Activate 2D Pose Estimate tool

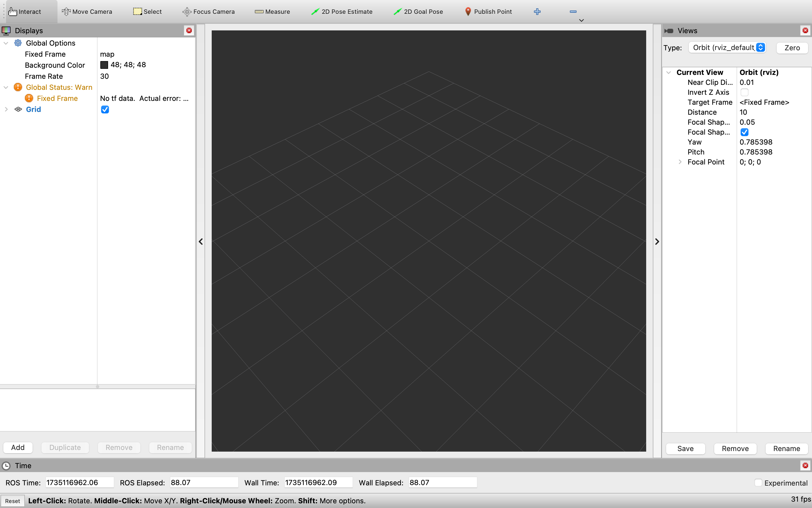[342, 12]
